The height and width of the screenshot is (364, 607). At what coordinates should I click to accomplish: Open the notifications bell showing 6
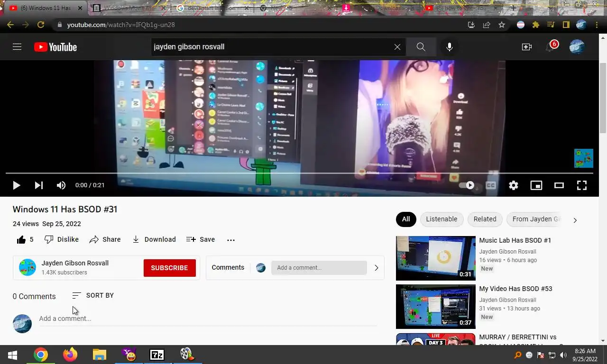550,47
